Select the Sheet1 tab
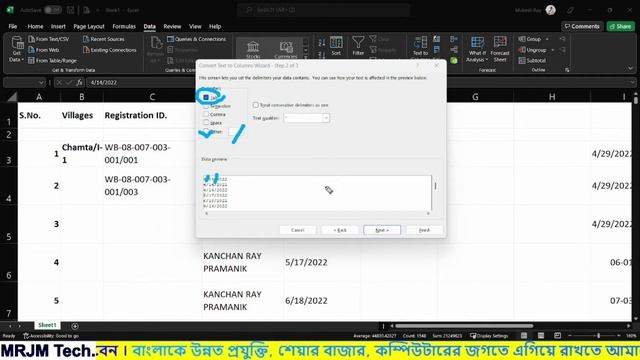 (47, 325)
